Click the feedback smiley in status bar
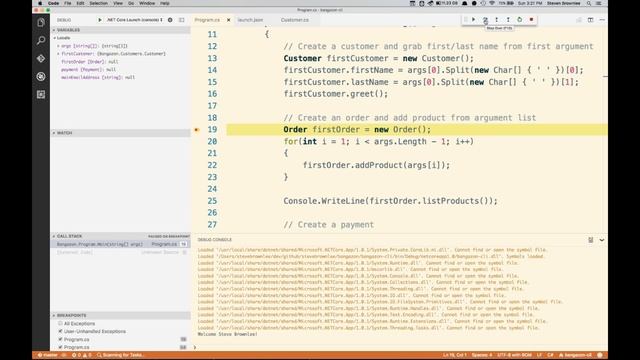This screenshot has height=360, width=640. coord(600,355)
